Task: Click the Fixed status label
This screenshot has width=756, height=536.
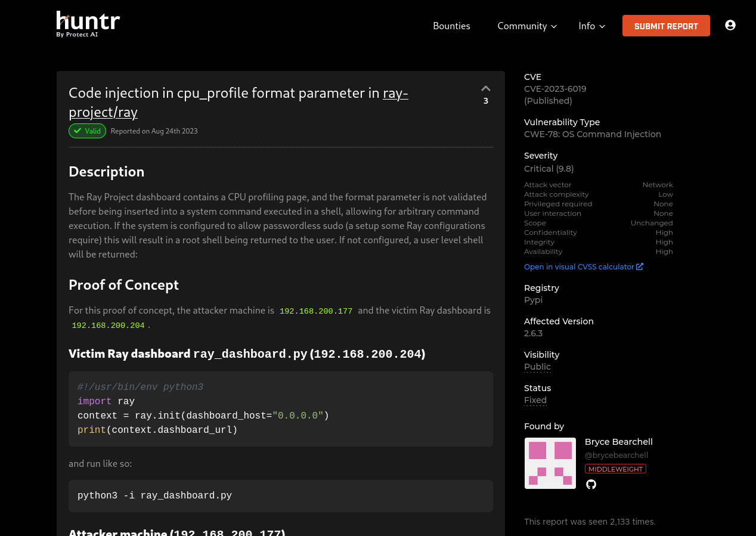Action: pyautogui.click(x=535, y=400)
